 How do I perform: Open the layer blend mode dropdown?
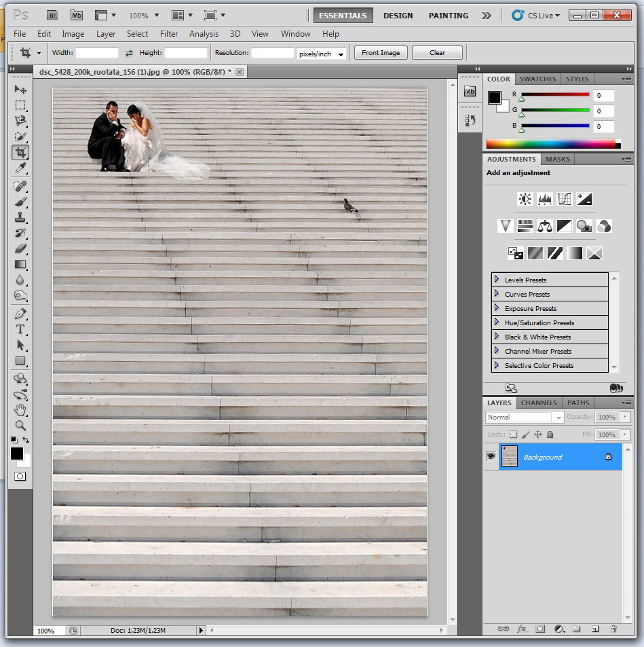(x=524, y=418)
